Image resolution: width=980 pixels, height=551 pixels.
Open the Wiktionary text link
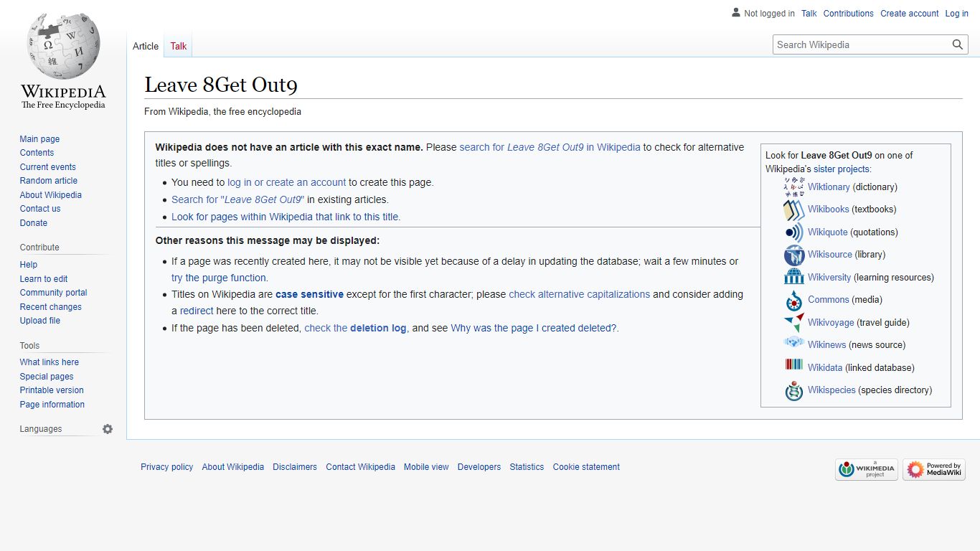pos(829,187)
